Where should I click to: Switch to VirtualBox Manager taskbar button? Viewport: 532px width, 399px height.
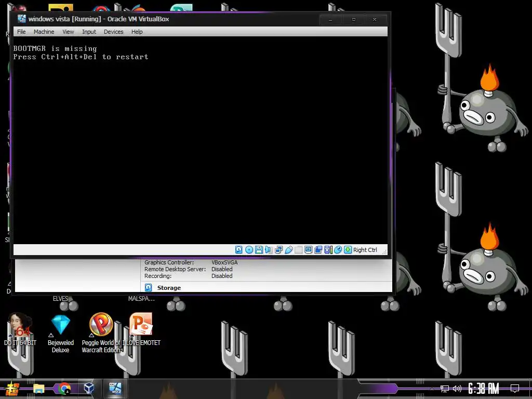pos(89,389)
